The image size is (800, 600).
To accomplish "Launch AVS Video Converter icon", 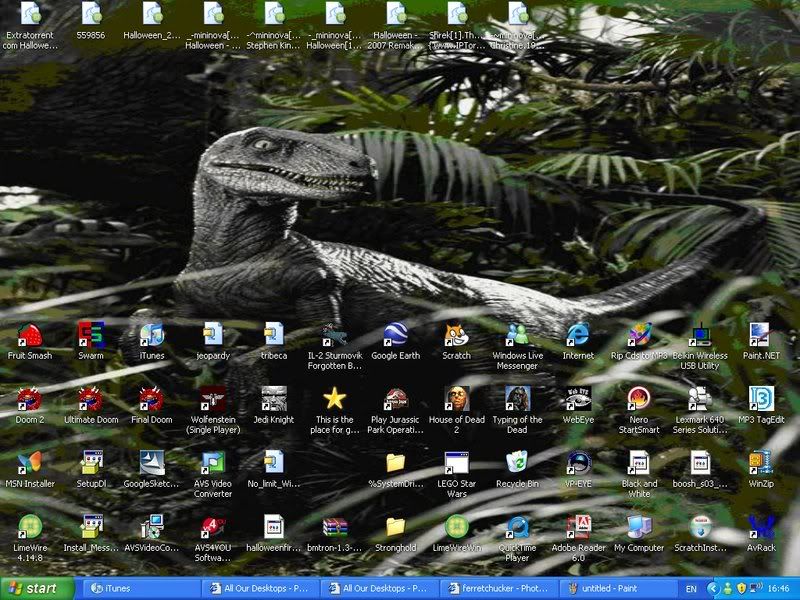I will coord(213,463).
